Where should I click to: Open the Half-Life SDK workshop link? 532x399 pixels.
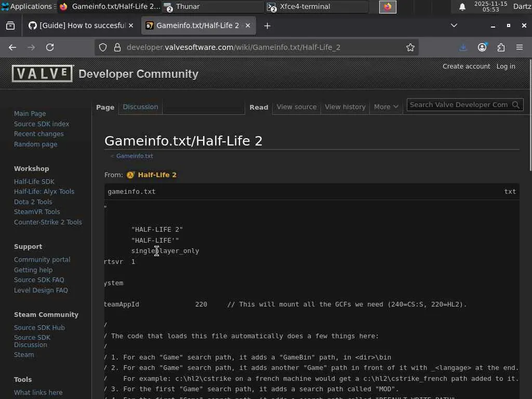[x=34, y=182]
